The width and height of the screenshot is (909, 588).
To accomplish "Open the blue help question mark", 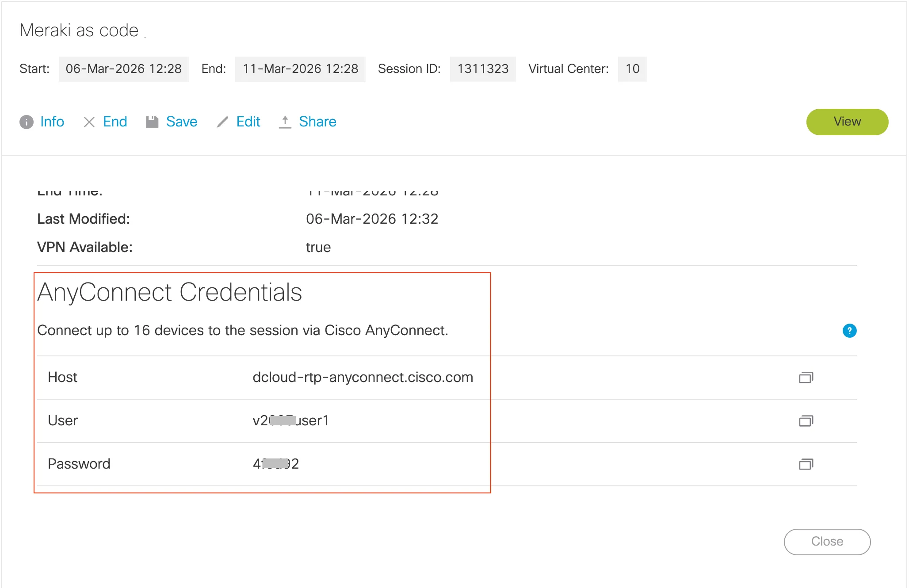I will (850, 331).
